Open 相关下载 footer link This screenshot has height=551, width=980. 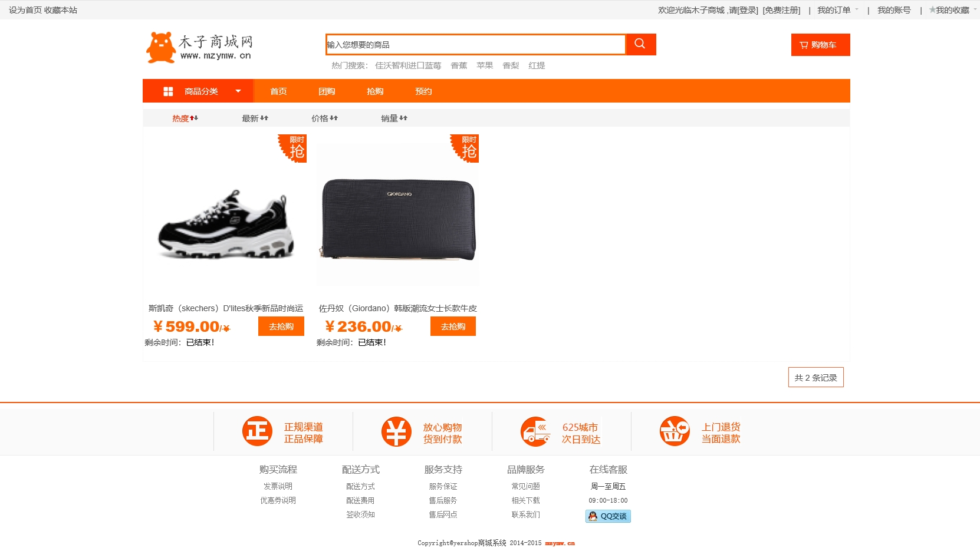tap(525, 500)
